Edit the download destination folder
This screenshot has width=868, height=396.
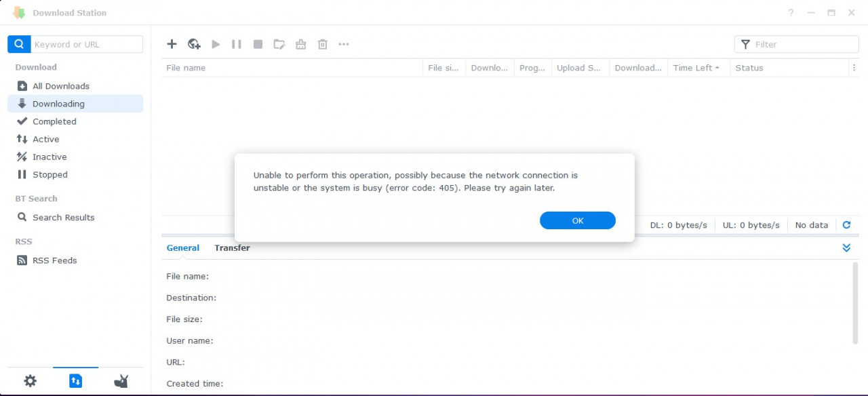coord(279,44)
